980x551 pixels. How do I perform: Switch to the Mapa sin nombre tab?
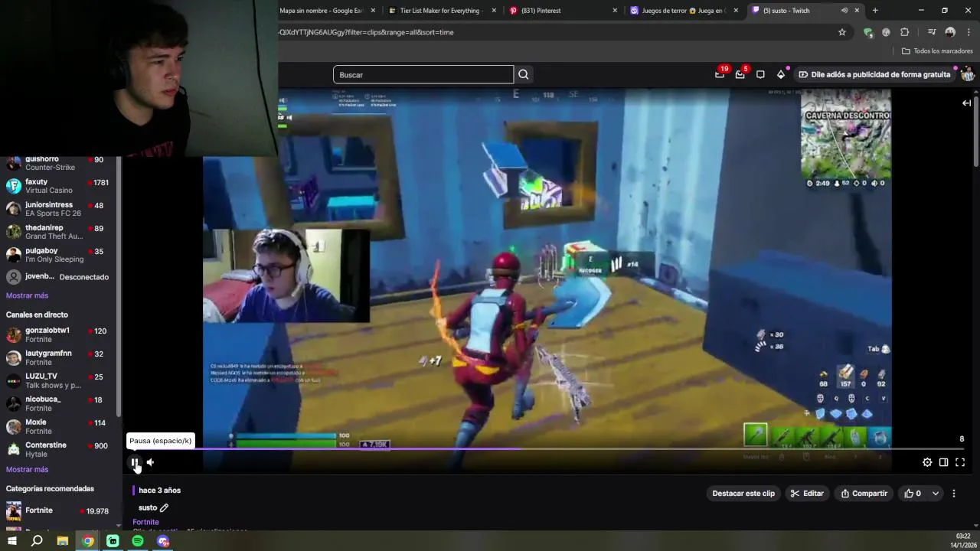(322, 11)
